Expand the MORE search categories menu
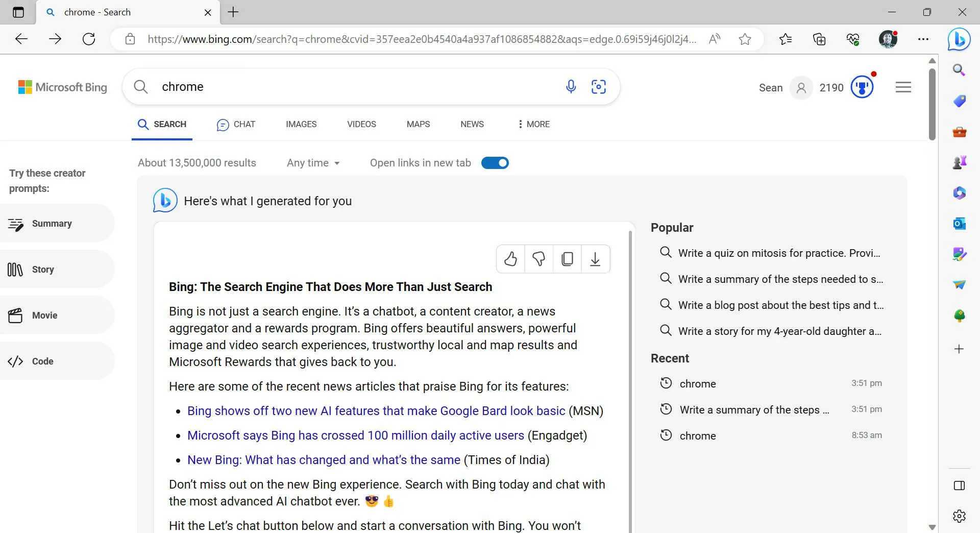This screenshot has width=980, height=533. pyautogui.click(x=533, y=124)
